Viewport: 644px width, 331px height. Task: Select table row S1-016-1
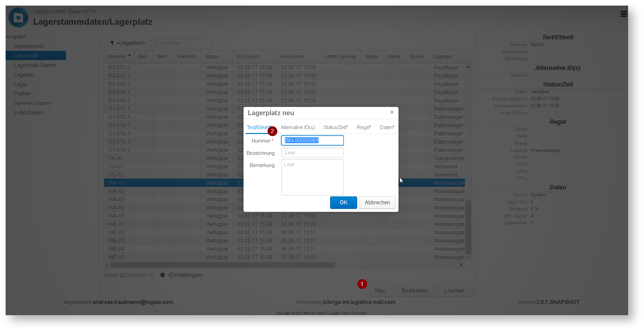tap(284, 150)
